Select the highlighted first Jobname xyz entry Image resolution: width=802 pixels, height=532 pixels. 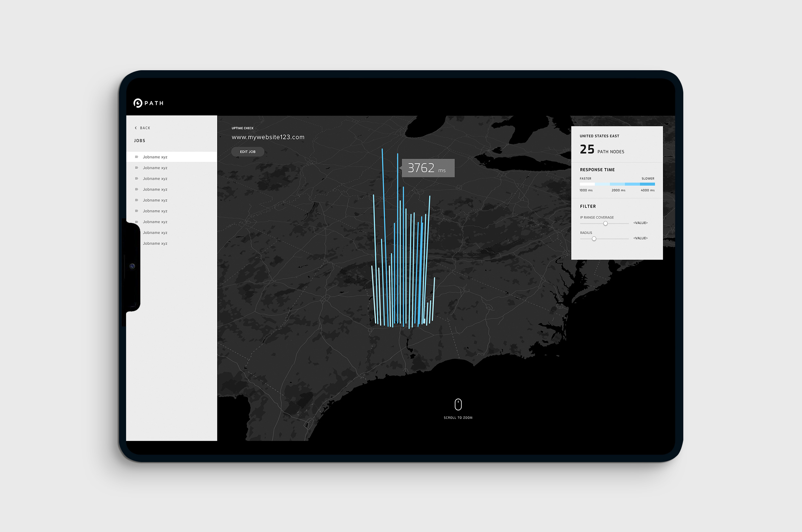(155, 157)
